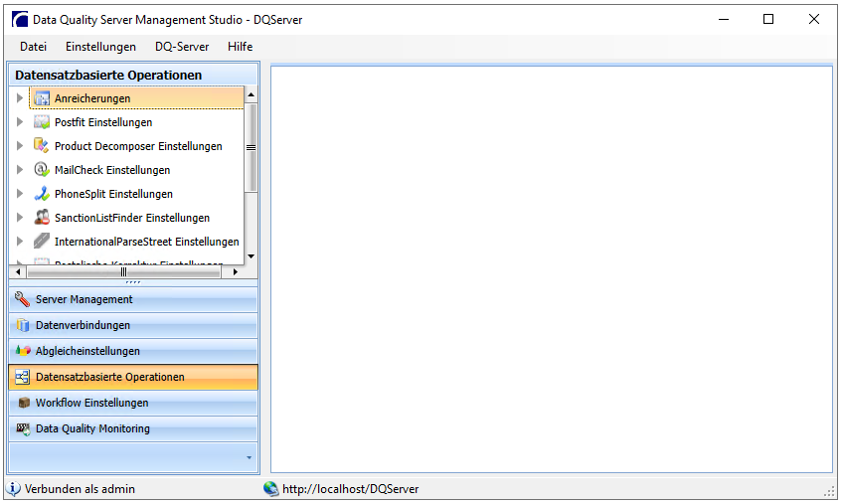Click the InternationalParseStreet road icon
Screen dimensions: 842x504
click(x=42, y=241)
